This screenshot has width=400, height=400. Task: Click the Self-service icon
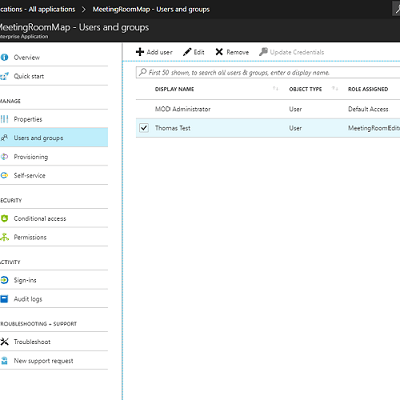tap(4, 175)
